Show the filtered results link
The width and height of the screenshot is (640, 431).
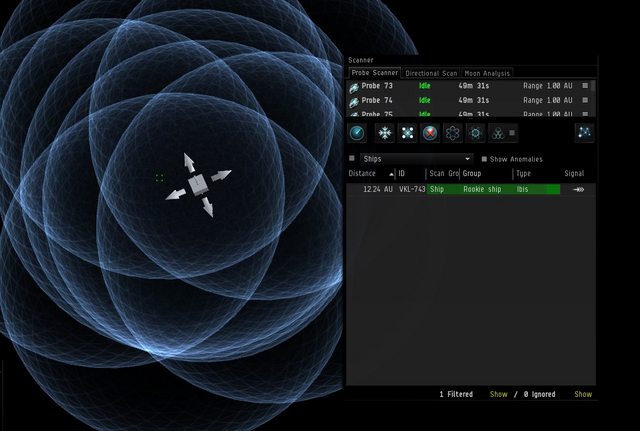[x=498, y=394]
